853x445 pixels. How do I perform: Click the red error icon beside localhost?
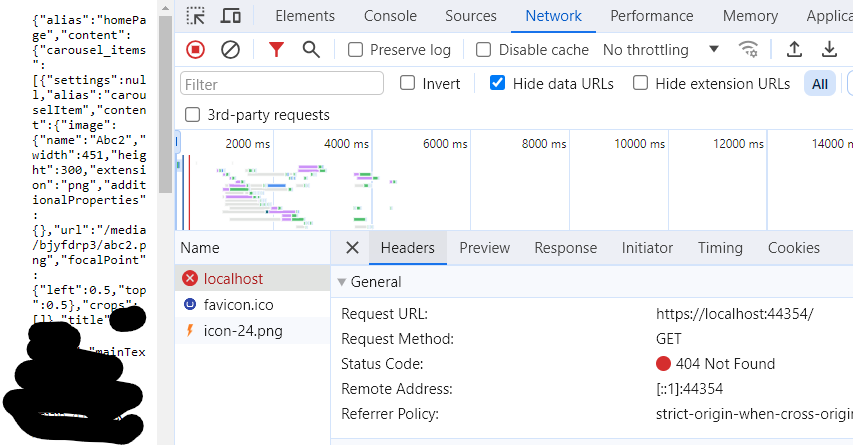(x=190, y=279)
